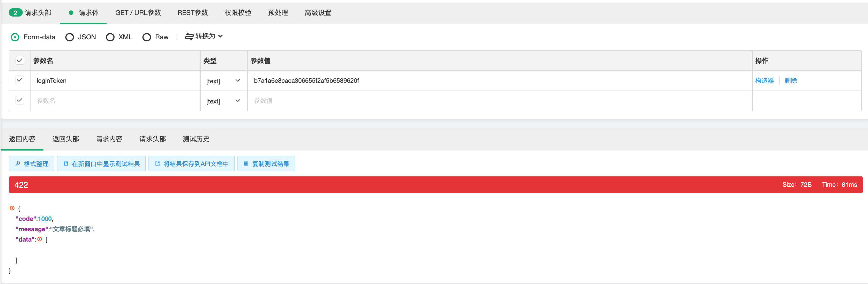Open the GET / URL参数 tab
The image size is (868, 284).
point(138,13)
